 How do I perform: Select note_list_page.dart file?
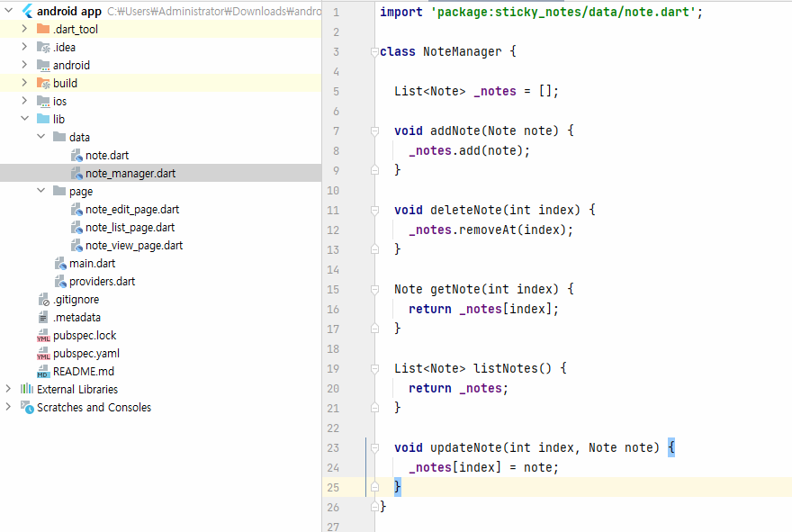click(130, 228)
